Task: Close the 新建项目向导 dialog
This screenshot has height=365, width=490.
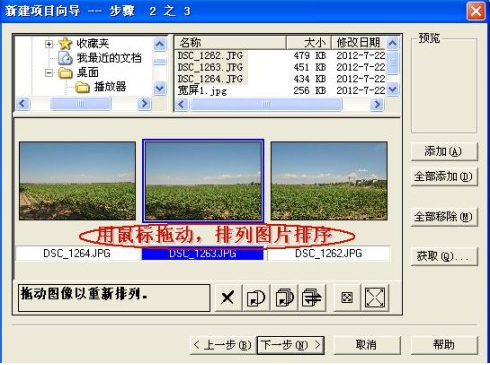Action: pos(476,11)
